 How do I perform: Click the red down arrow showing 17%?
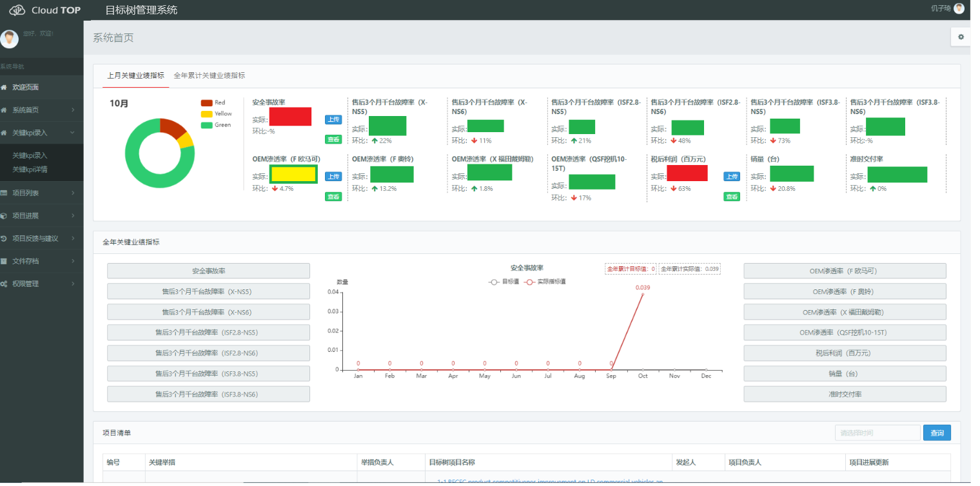pyautogui.click(x=574, y=198)
